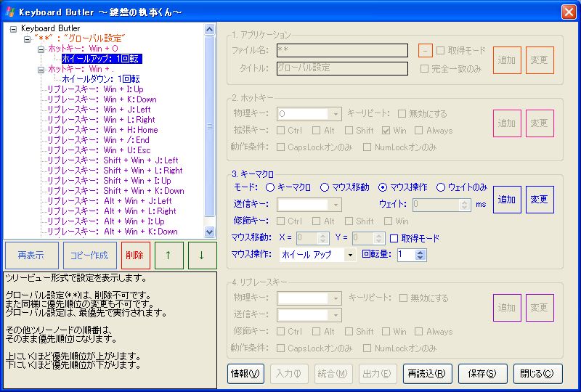Click 追加 button in キーマクロ section
The image size is (581, 392).
(507, 200)
